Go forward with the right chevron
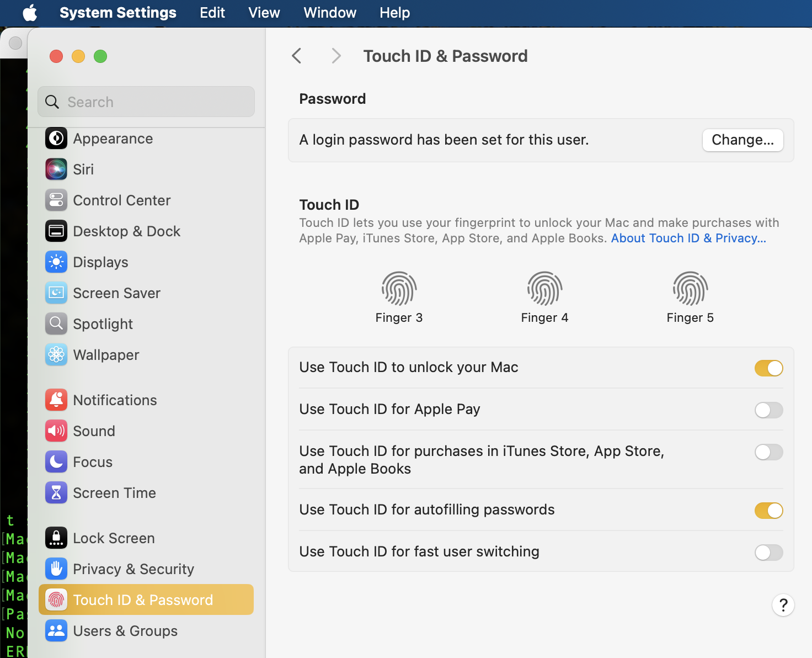812x658 pixels. click(336, 56)
